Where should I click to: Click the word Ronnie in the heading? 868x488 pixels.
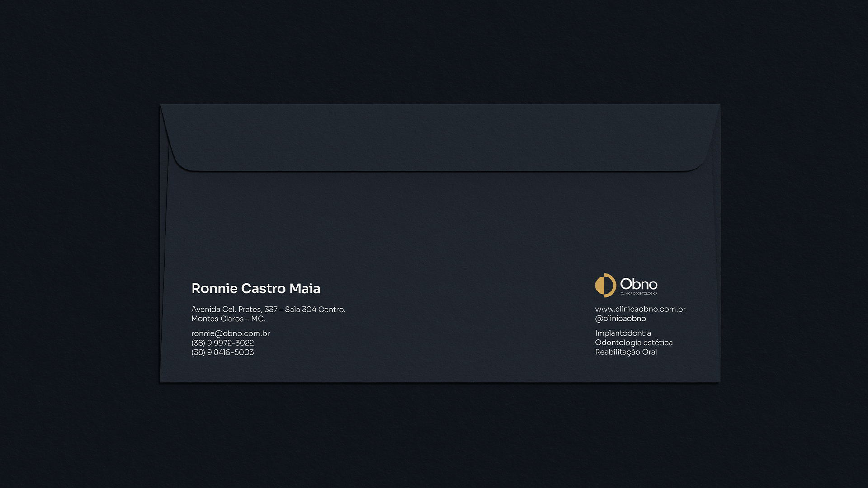tap(214, 288)
